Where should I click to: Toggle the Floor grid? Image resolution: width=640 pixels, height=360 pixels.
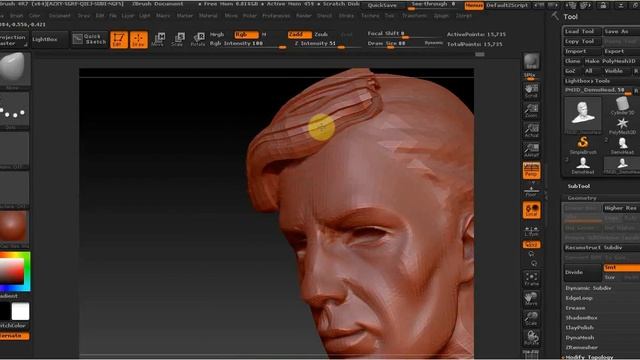pos(531,191)
